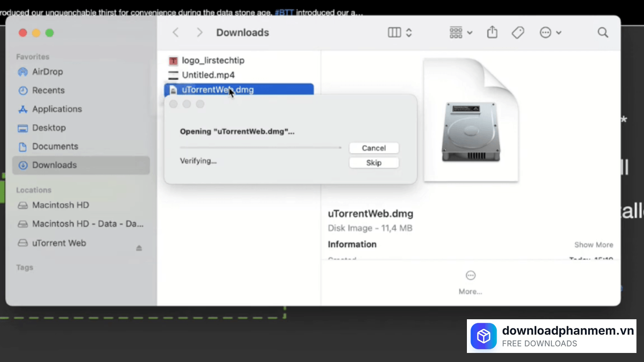This screenshot has height=362, width=644.
Task: Click the verifying progress bar
Action: [260, 148]
